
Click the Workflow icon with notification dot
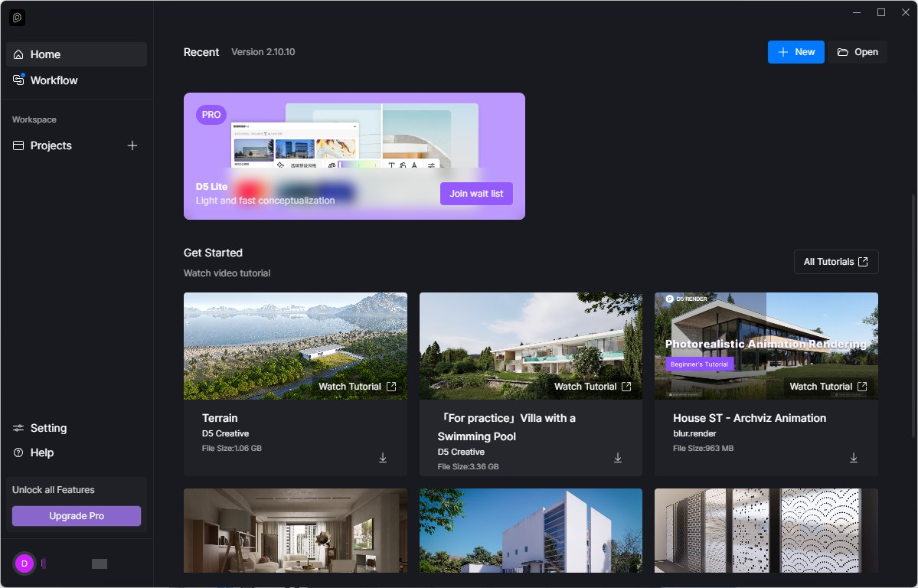(x=18, y=80)
